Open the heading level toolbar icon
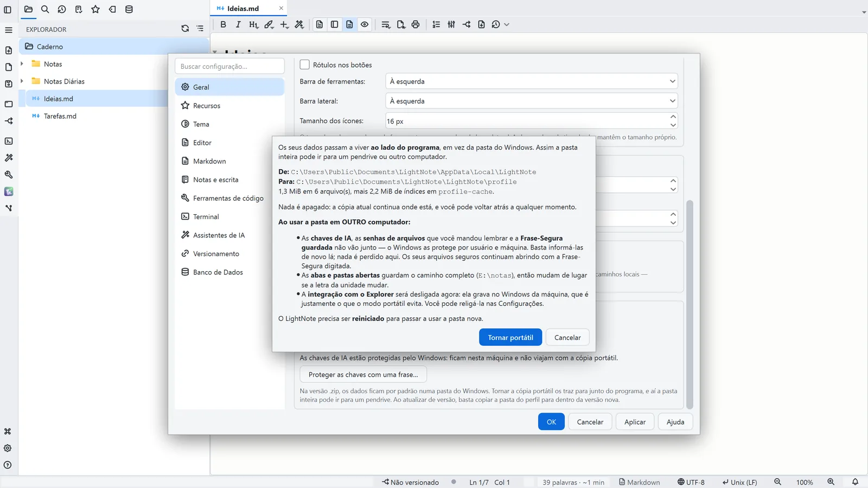The image size is (868, 488). 253,24
